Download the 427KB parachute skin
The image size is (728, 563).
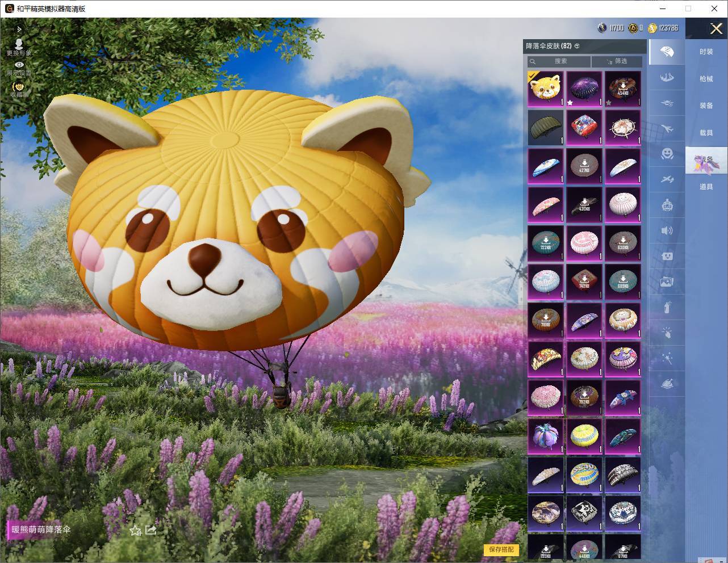pos(584,166)
